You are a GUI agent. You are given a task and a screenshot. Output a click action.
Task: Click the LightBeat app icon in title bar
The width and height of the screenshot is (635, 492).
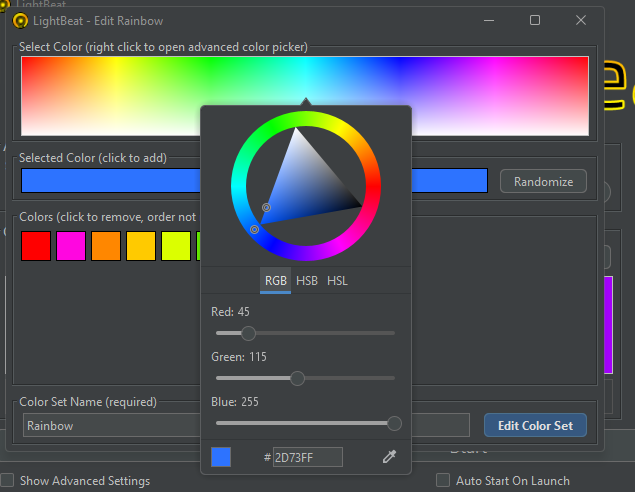click(20, 21)
